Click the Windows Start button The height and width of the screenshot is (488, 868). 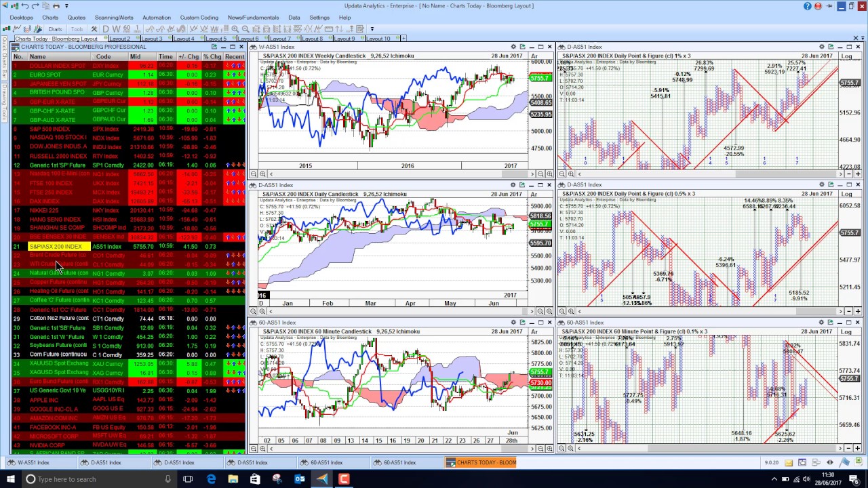(x=10, y=479)
